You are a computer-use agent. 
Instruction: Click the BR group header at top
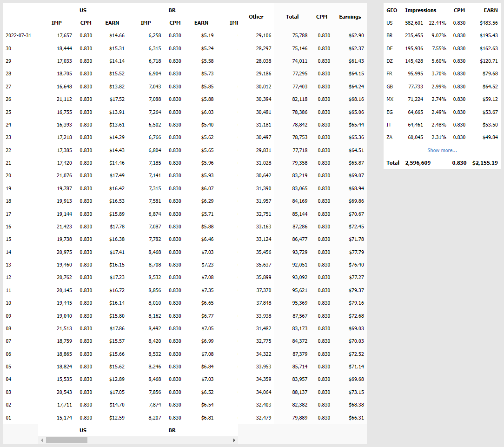click(172, 10)
